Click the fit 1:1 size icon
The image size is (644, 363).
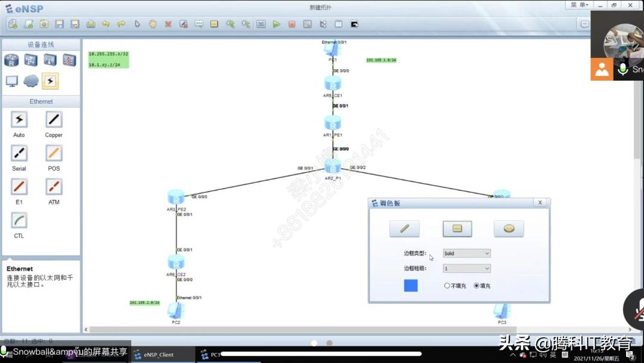pyautogui.click(x=261, y=24)
